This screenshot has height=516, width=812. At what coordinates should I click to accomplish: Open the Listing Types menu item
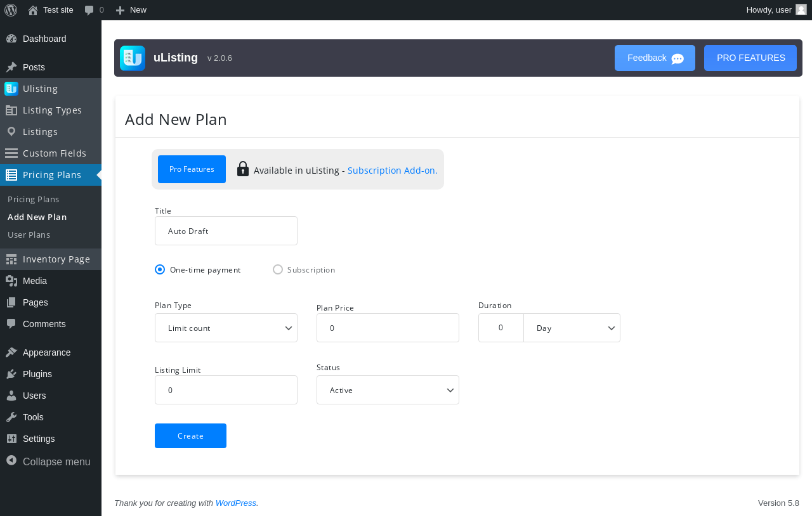coord(51,110)
